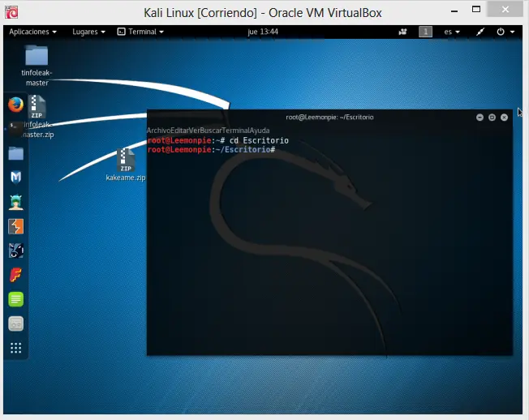Open Buscar menu in terminal window
Viewport: 529px width, 420px height.
point(210,131)
